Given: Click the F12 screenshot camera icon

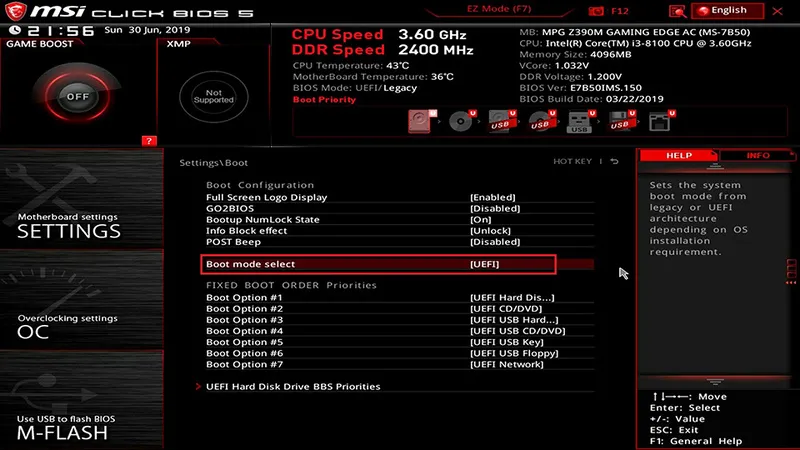Looking at the screenshot, I should (598, 10).
